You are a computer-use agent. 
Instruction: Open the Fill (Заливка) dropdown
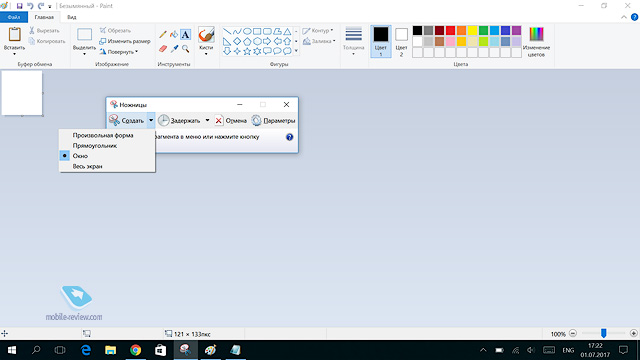tap(319, 41)
